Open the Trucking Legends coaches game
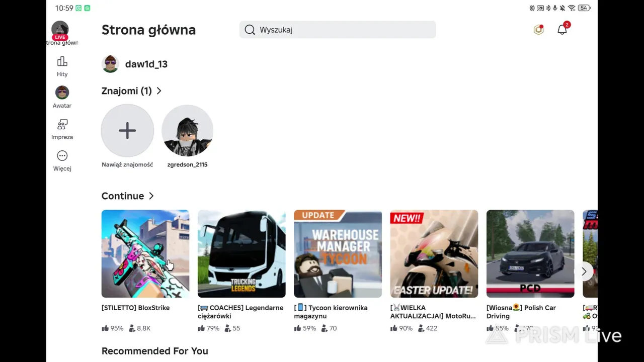The height and width of the screenshot is (362, 644). (x=242, y=253)
